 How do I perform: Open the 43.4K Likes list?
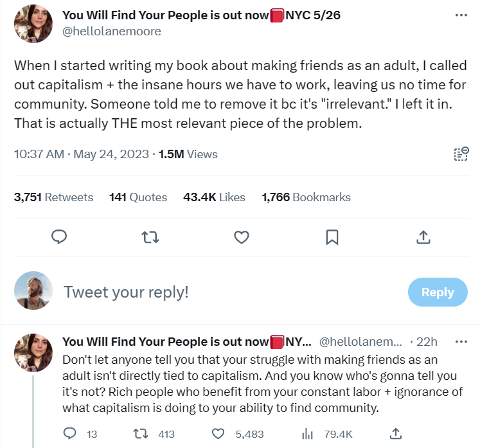(x=214, y=197)
